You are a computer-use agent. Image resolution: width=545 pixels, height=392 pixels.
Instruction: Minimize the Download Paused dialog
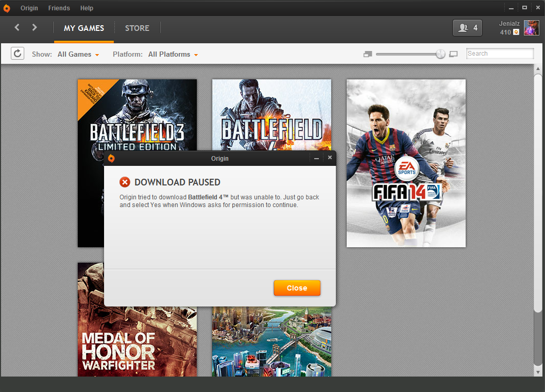[x=316, y=158]
